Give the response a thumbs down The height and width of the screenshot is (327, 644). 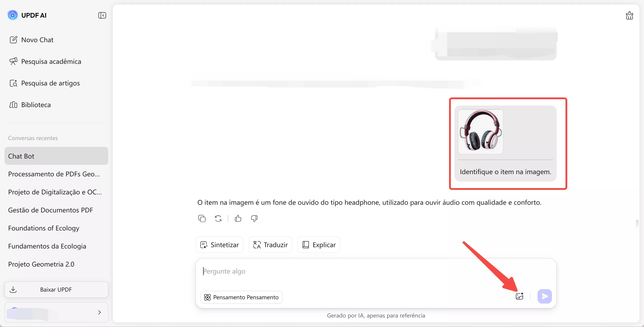254,218
